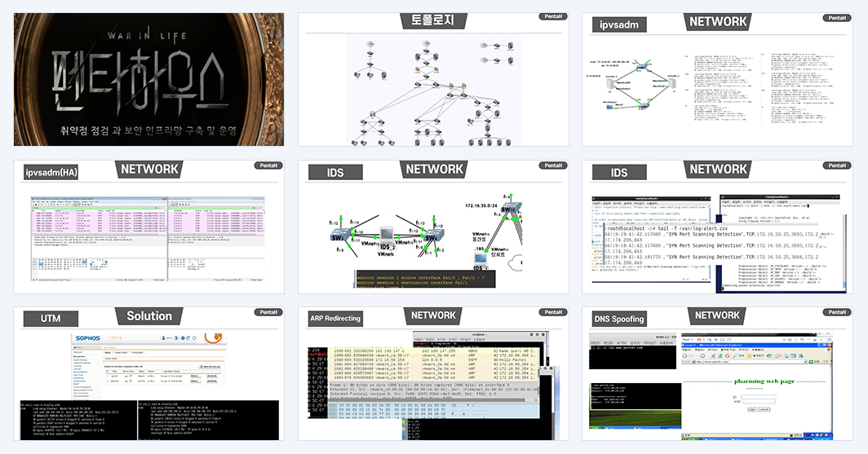Open the ipvsadm NETWORK slide
868x454 pixels.
coord(717,80)
